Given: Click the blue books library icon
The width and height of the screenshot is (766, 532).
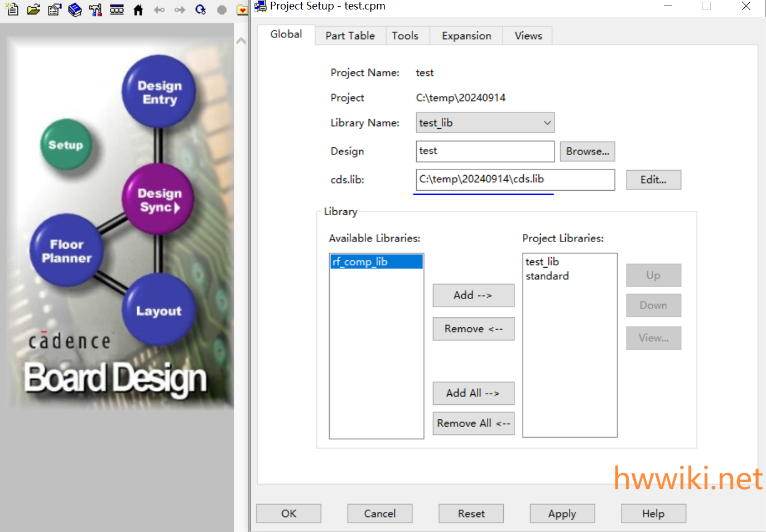Looking at the screenshot, I should 75,9.
